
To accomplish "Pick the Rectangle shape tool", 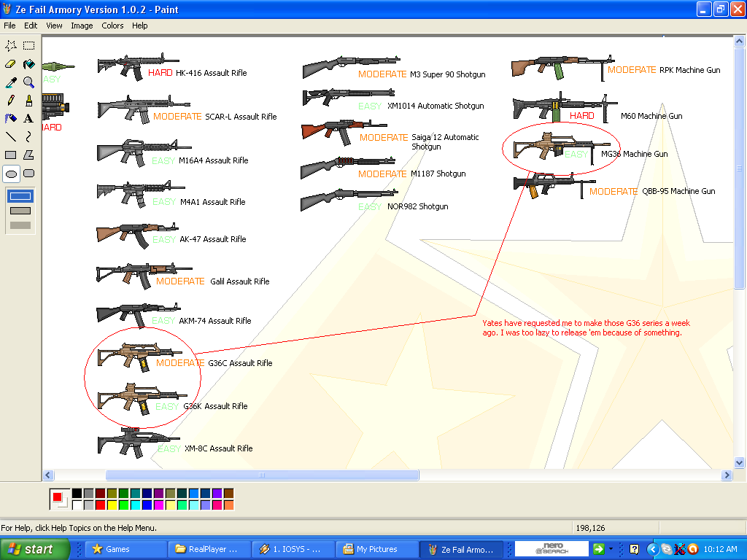I will (11, 155).
